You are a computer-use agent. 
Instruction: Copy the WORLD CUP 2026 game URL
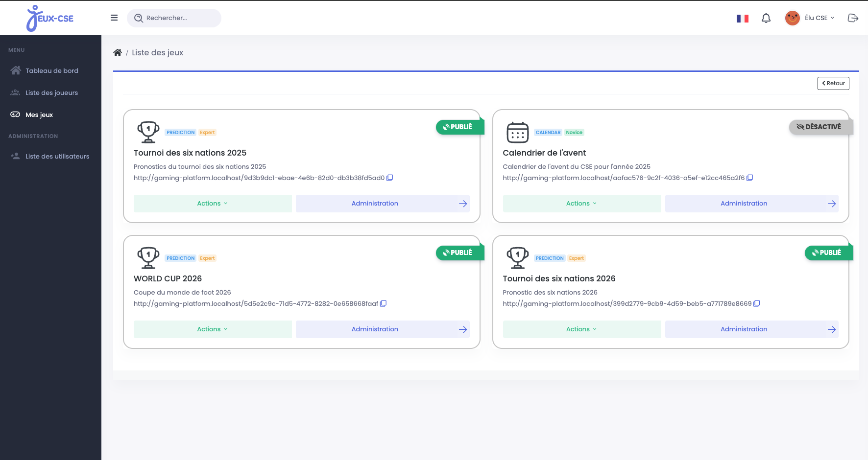coord(384,304)
